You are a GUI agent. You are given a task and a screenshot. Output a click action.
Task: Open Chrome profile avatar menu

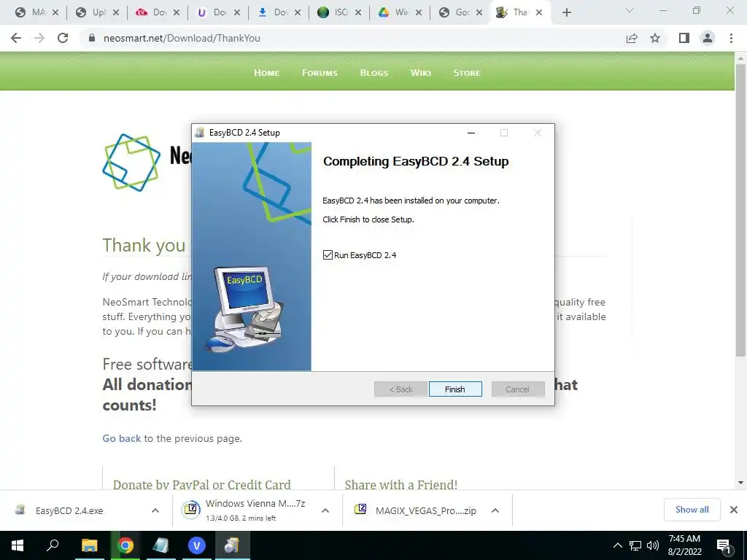[x=708, y=38]
